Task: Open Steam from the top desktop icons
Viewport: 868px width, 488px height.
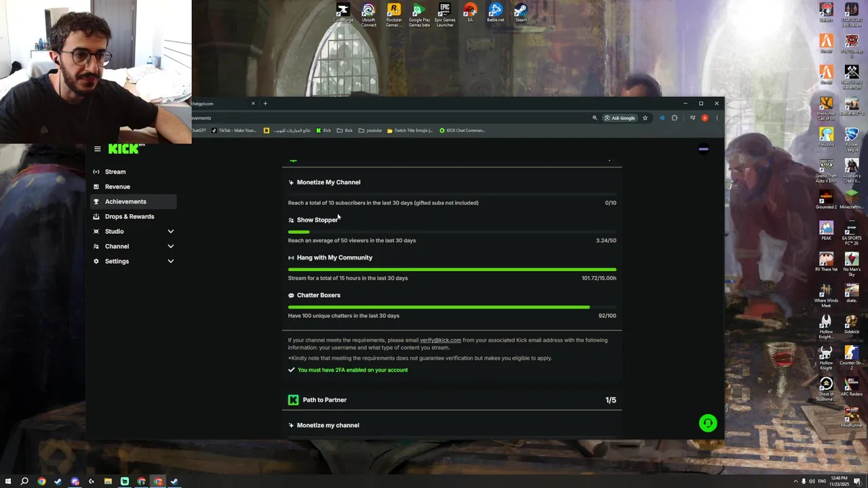Action: point(521,13)
